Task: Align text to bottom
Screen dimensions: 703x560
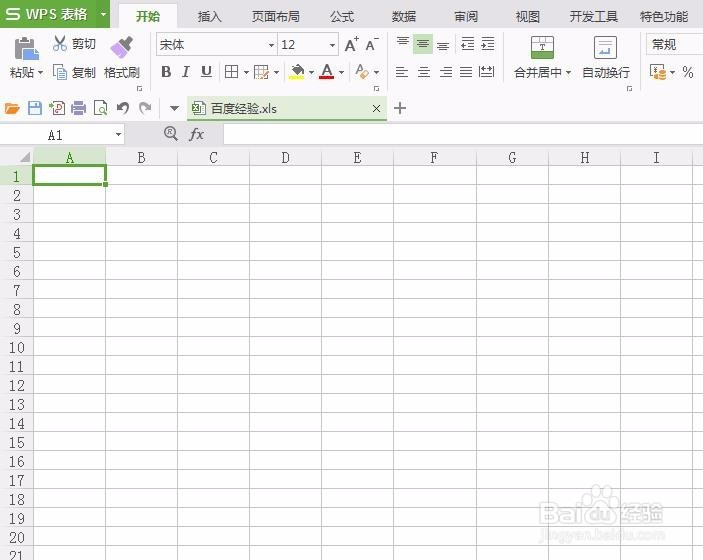Action: click(443, 44)
